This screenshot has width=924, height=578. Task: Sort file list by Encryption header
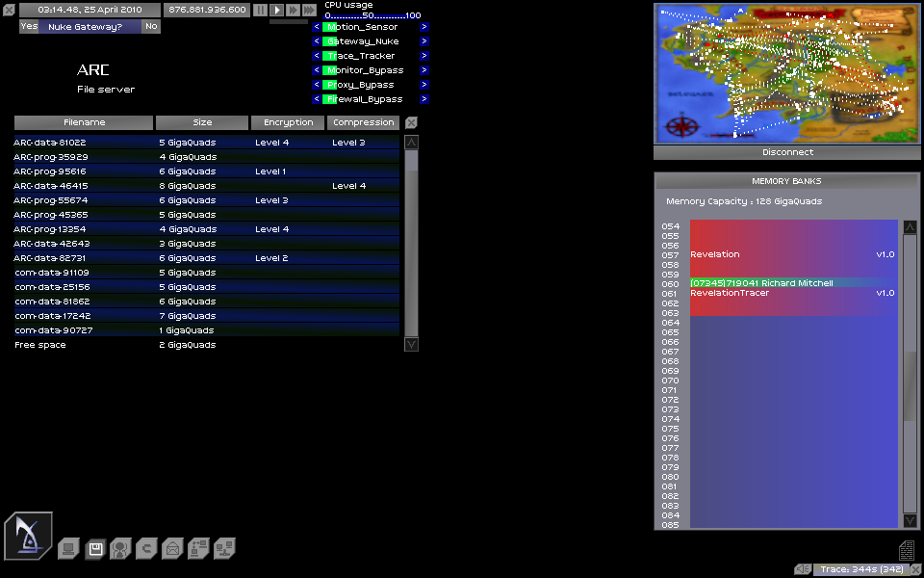pyautogui.click(x=288, y=122)
